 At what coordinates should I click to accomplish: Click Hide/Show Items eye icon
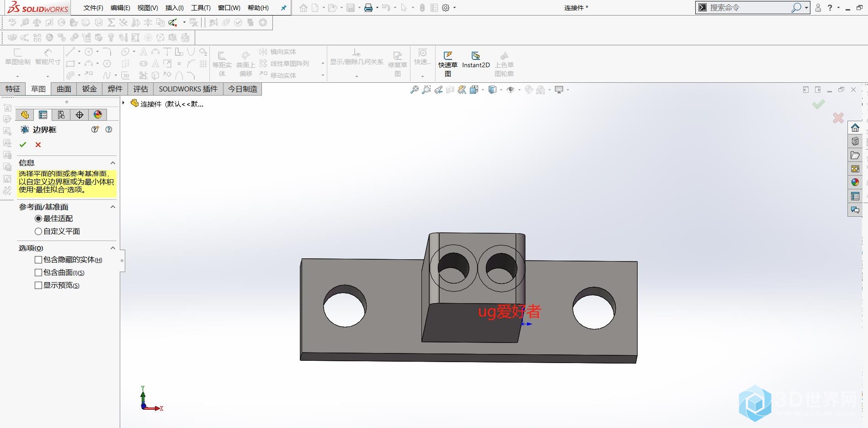tap(511, 90)
